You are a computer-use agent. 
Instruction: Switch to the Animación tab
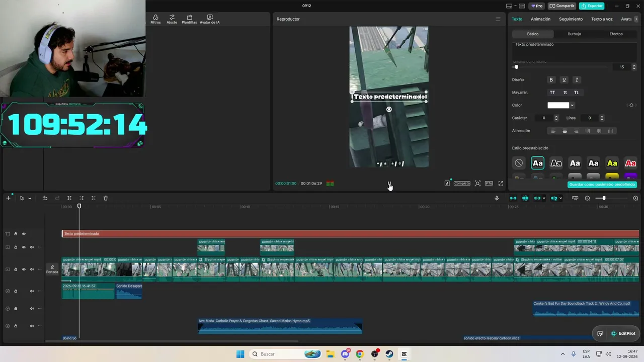point(540,19)
